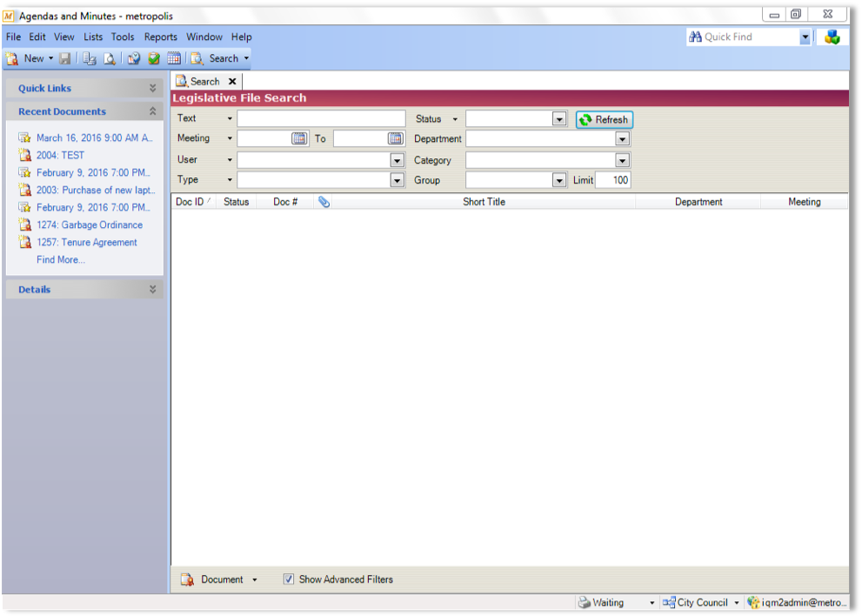
Task: Click the print documents toolbar icon
Action: coord(89,58)
